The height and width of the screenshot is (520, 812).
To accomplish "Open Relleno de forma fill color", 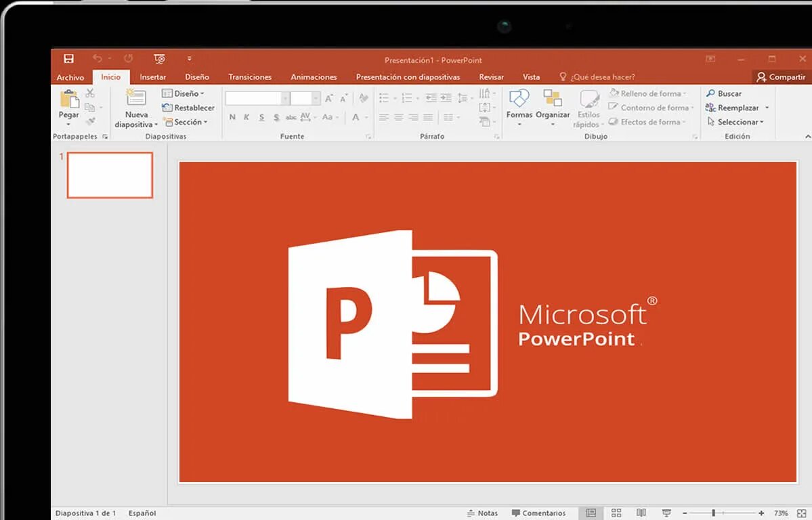I will click(x=647, y=93).
